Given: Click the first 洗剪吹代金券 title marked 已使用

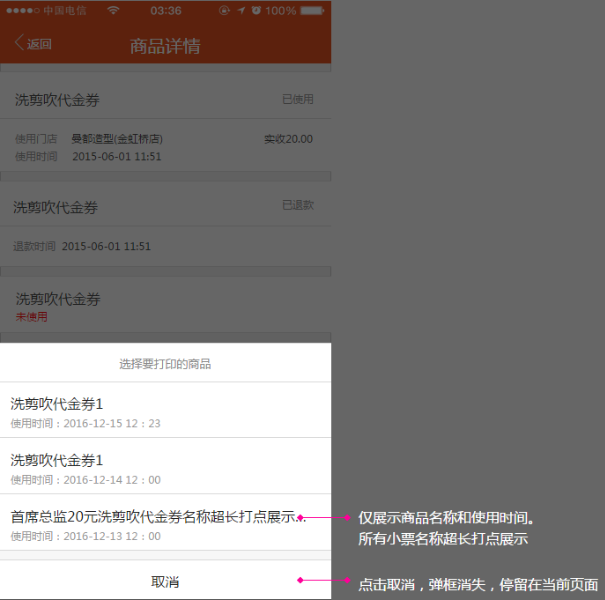Looking at the screenshot, I should click(x=57, y=100).
